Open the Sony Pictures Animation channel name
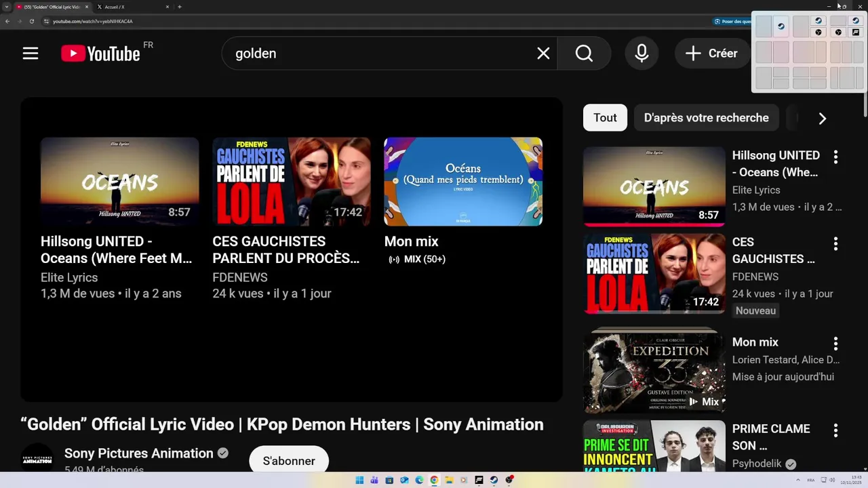Viewport: 868px width, 488px height. (x=139, y=453)
